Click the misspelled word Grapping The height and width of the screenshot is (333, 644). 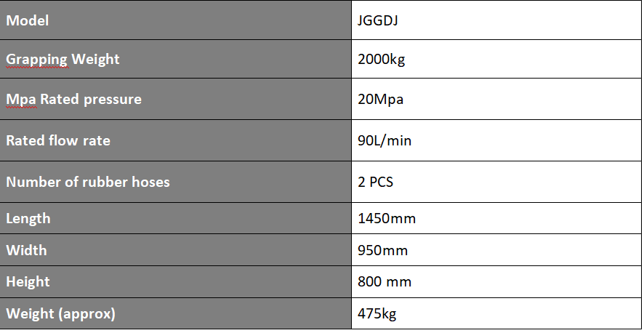(x=36, y=59)
